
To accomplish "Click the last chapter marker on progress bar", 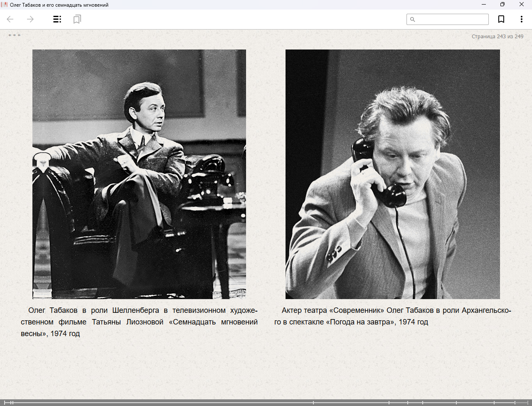I will coord(515,402).
